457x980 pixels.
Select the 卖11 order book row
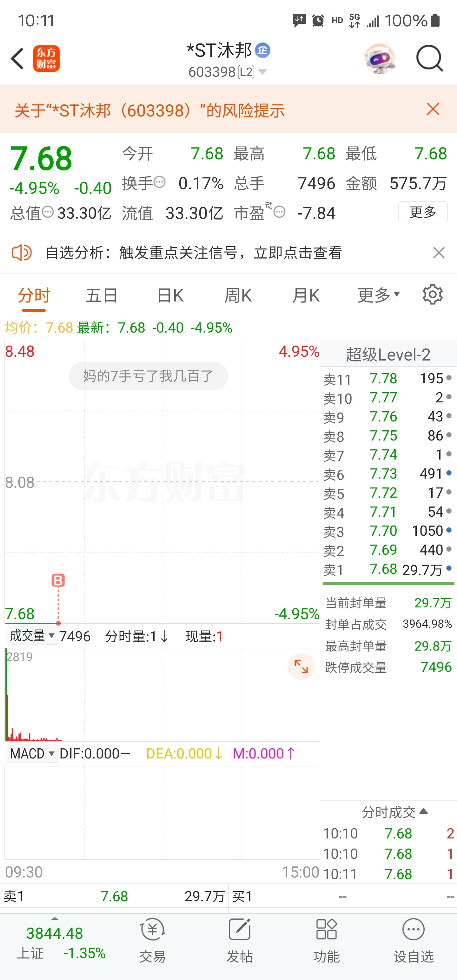click(388, 379)
